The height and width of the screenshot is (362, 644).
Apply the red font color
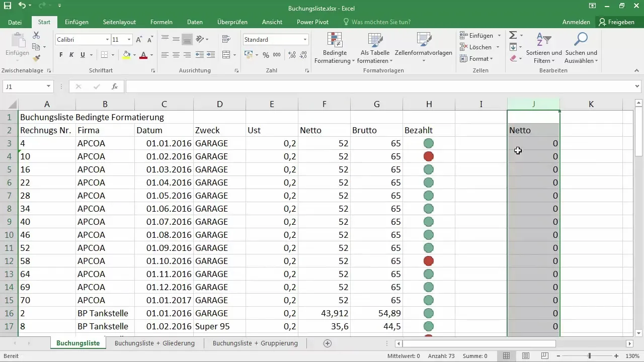pyautogui.click(x=143, y=55)
